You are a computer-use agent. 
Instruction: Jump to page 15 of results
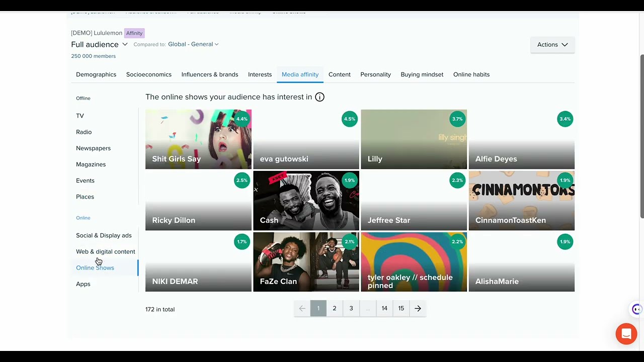[x=401, y=308]
